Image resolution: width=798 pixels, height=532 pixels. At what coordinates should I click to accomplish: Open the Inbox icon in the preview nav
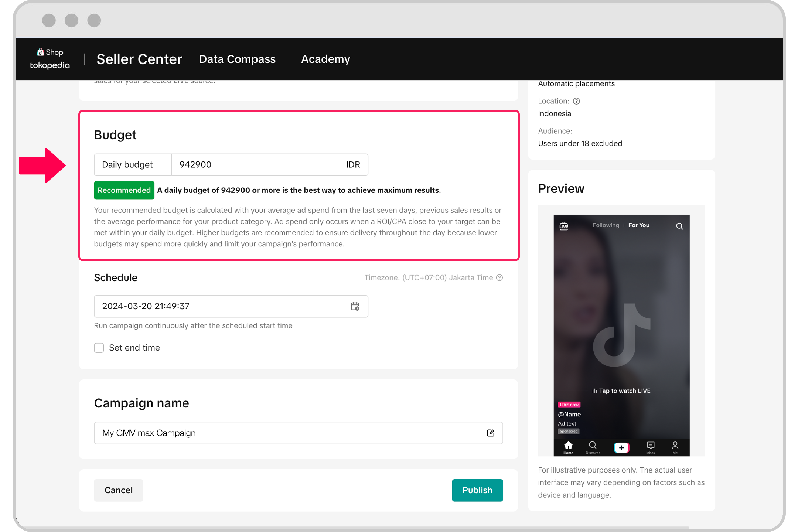(650, 446)
